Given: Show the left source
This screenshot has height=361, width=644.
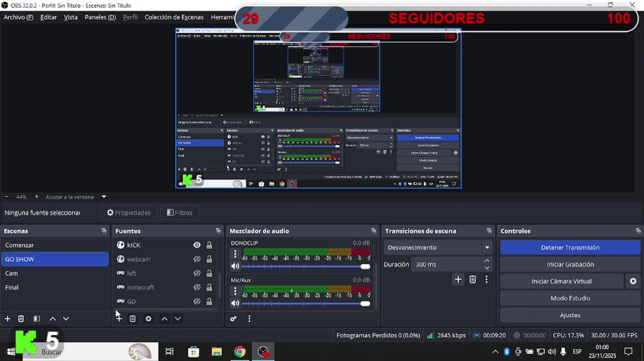Looking at the screenshot, I should pyautogui.click(x=197, y=273).
